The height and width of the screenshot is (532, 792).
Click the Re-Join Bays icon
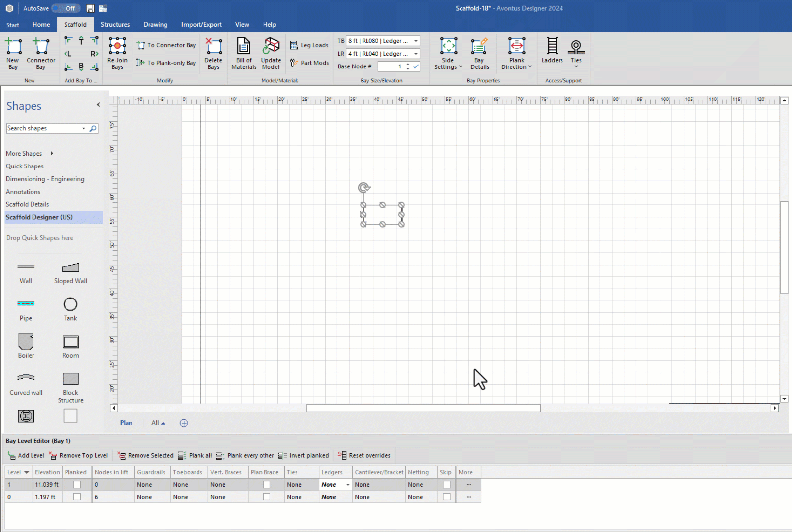117,46
